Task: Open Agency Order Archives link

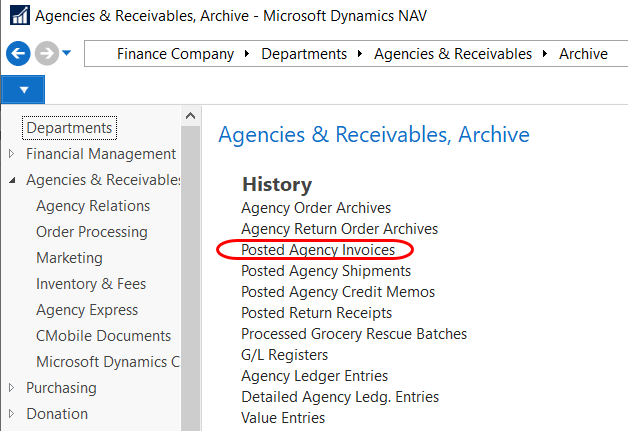Action: (x=316, y=208)
